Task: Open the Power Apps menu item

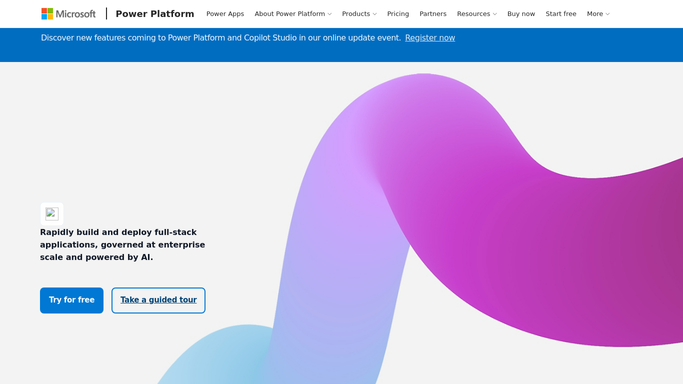Action: [x=225, y=14]
